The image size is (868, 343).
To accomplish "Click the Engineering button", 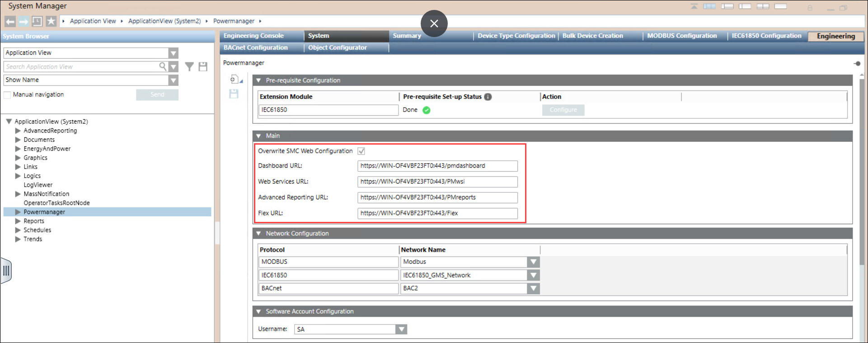I will (835, 36).
